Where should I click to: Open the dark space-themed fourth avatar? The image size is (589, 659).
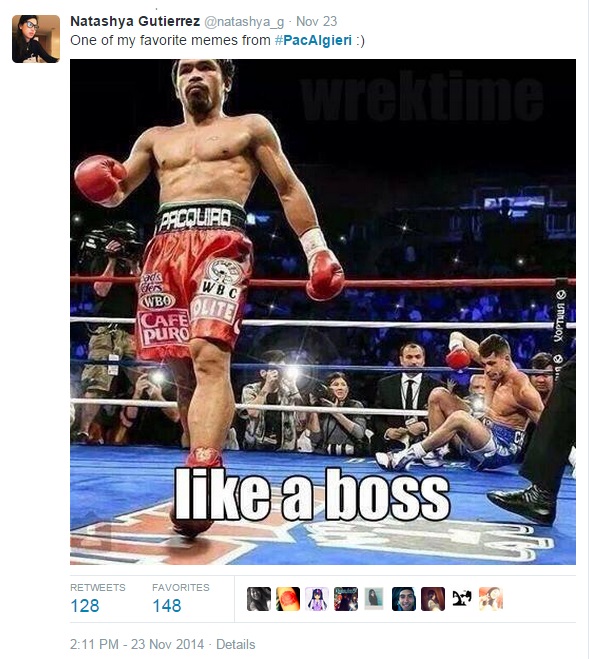point(346,598)
